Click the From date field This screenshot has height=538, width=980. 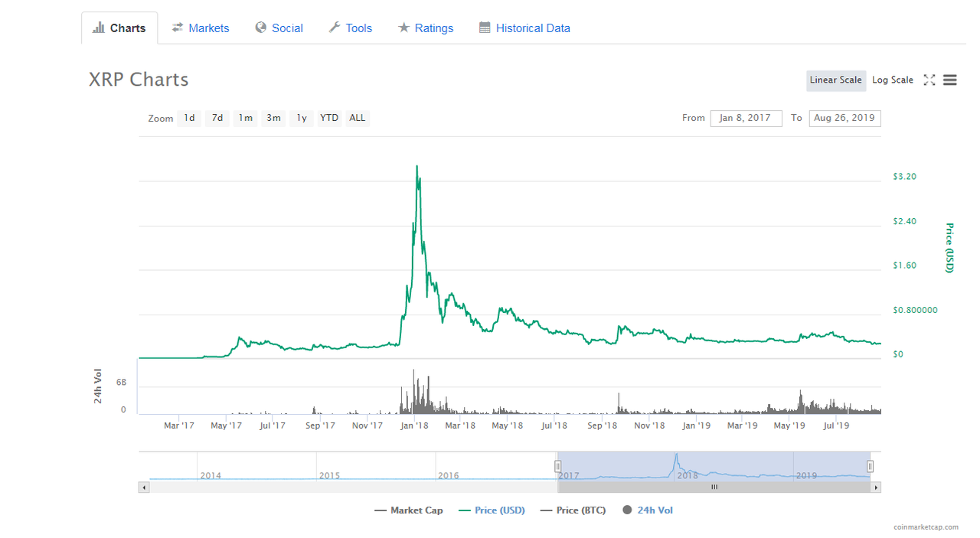coord(746,118)
